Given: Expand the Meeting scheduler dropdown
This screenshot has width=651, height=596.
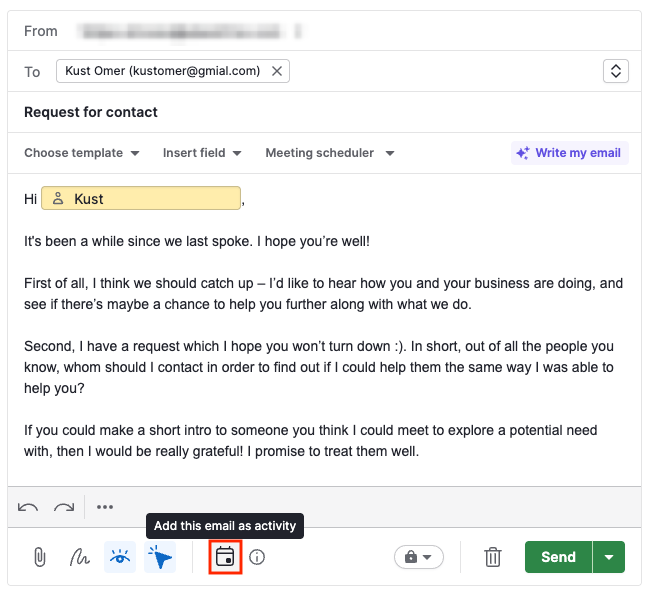Looking at the screenshot, I should pyautogui.click(x=330, y=153).
